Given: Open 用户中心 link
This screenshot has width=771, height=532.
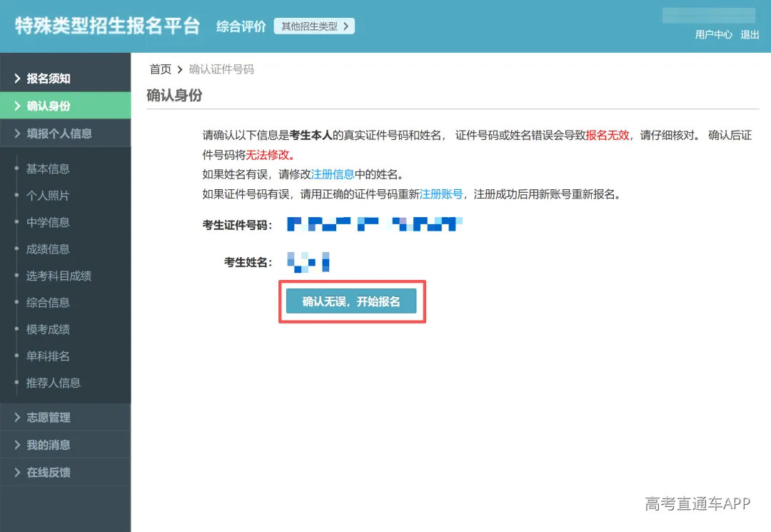Looking at the screenshot, I should click(713, 34).
